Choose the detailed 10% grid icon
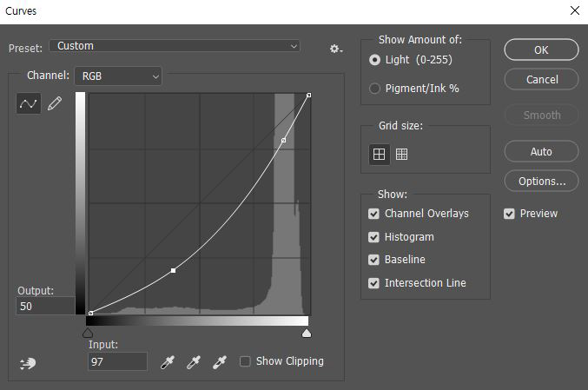 coord(401,154)
